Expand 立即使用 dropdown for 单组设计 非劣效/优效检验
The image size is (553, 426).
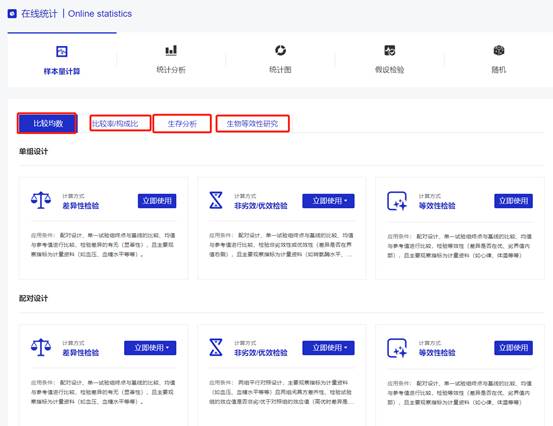[328, 201]
